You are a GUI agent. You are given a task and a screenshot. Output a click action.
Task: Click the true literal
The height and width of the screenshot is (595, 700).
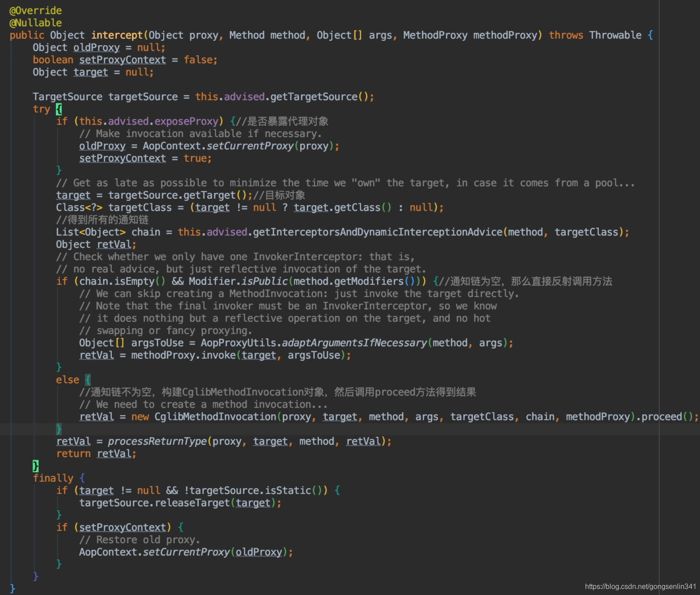tap(195, 158)
